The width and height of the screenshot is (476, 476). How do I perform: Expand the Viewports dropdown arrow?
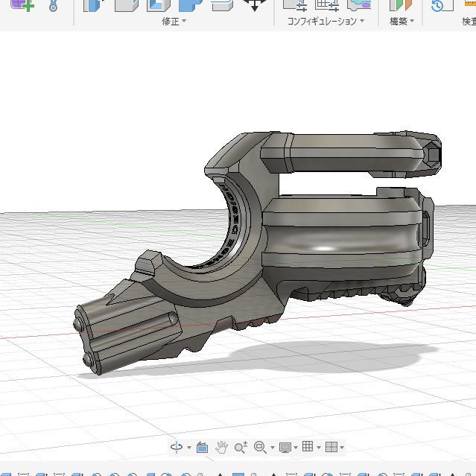pos(342,448)
